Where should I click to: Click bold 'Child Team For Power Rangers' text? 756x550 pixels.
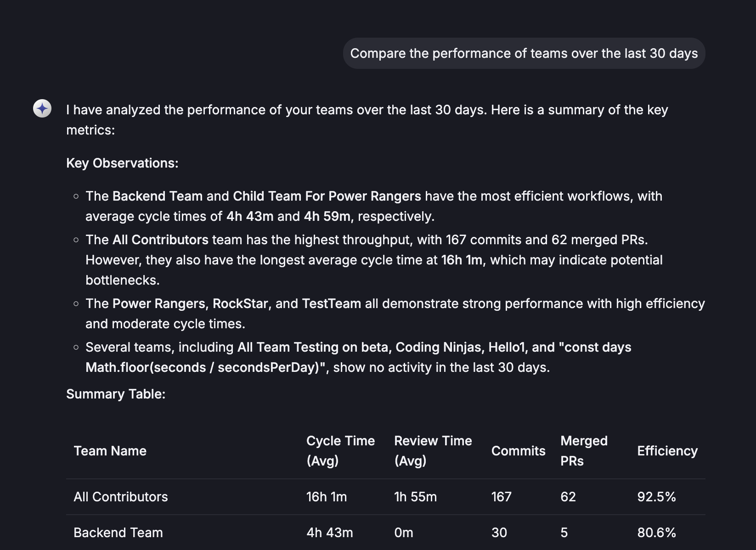(x=327, y=196)
